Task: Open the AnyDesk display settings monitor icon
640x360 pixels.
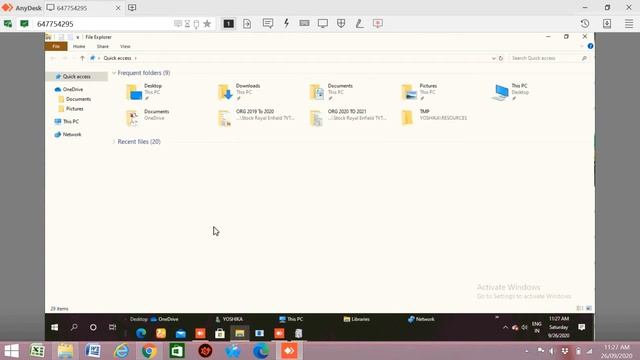Action: pos(322,23)
